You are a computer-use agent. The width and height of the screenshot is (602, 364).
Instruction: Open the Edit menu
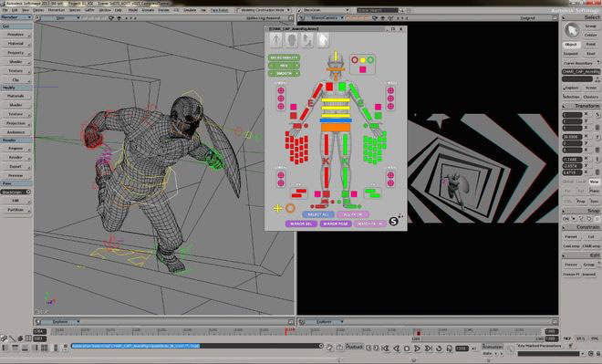(15, 10)
